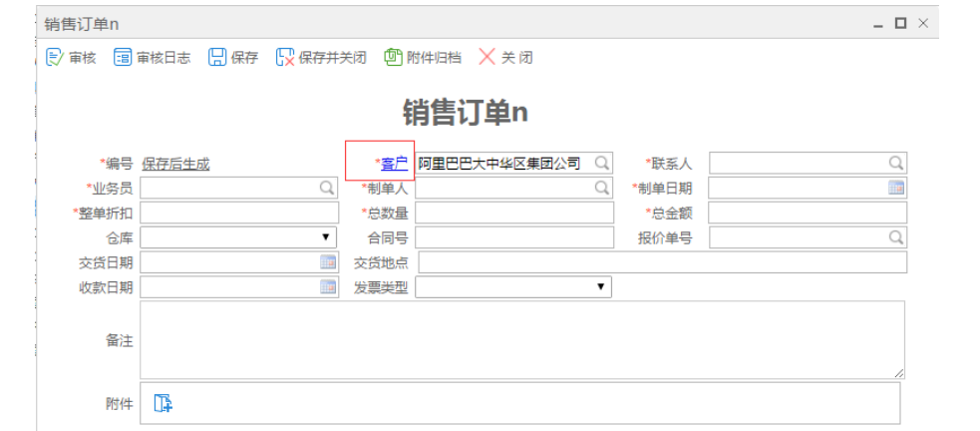This screenshot has width=980, height=431.
Task: Open calendar picker for 交货日期
Action: pyautogui.click(x=327, y=262)
